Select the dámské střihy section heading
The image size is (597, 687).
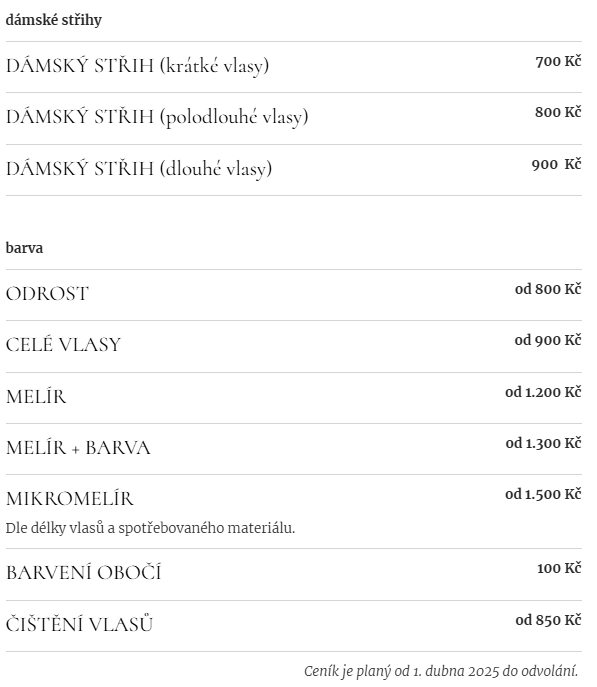(x=53, y=20)
